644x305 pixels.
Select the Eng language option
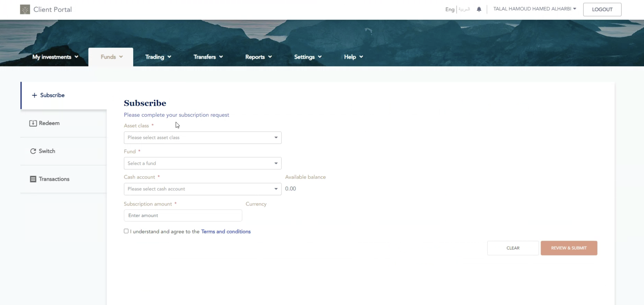[x=449, y=9]
